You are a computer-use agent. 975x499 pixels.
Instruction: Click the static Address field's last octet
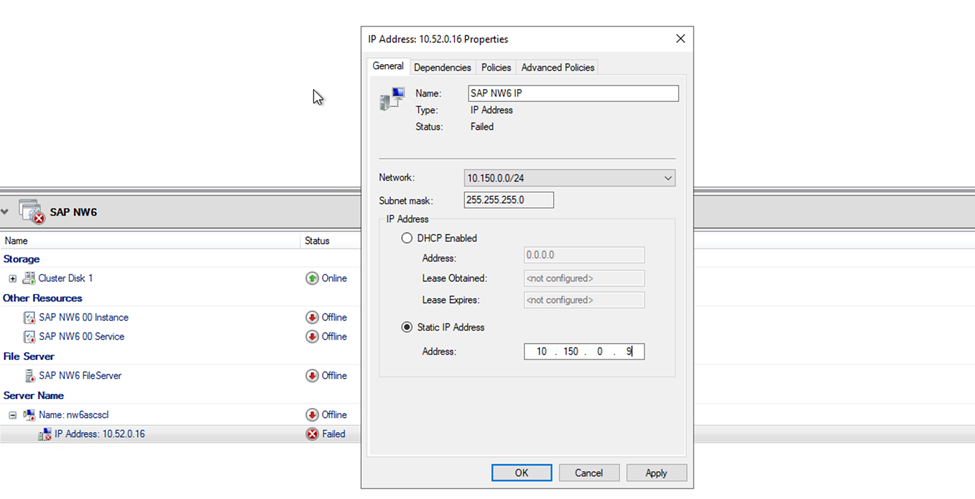pos(629,352)
